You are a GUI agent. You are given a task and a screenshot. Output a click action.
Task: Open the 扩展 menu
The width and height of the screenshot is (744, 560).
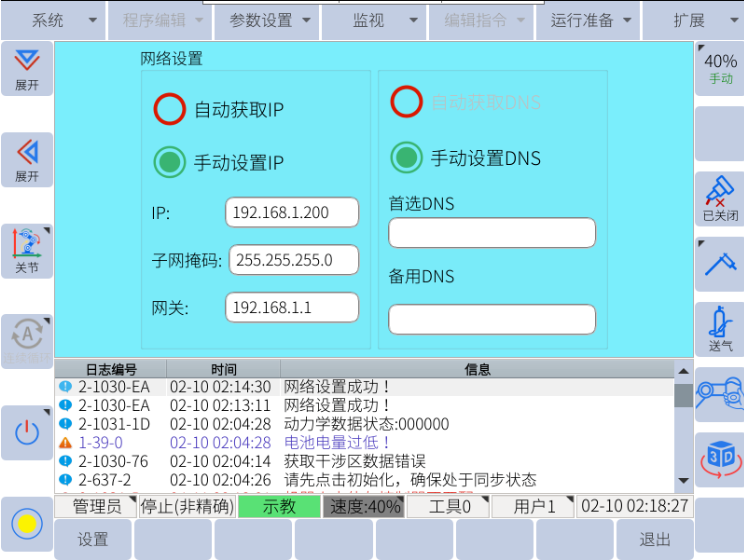[697, 20]
